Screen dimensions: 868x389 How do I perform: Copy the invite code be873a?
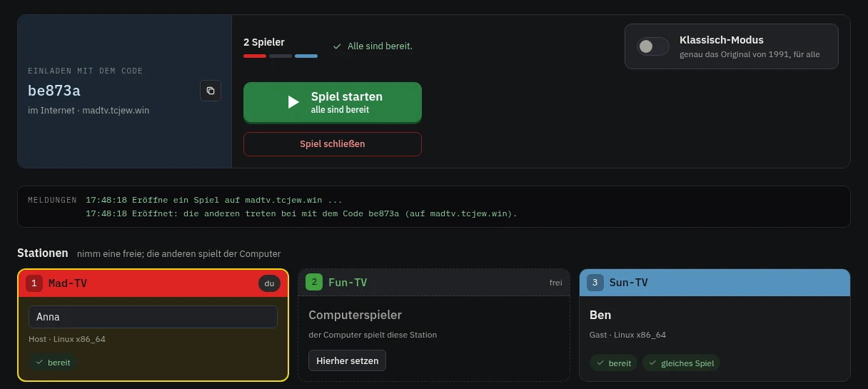(x=211, y=91)
